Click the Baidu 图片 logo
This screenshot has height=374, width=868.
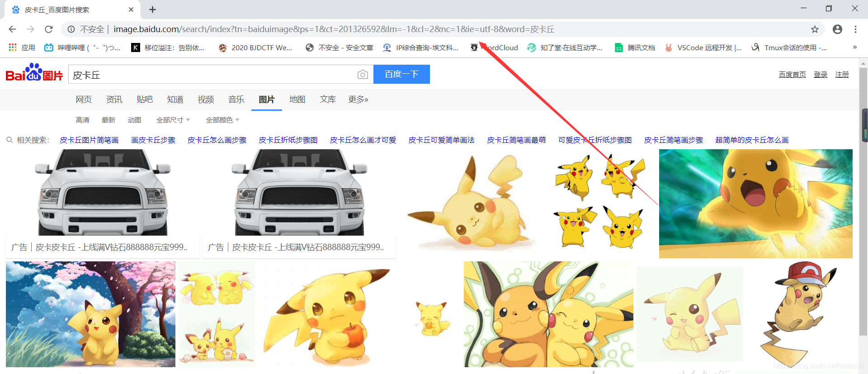click(x=34, y=72)
